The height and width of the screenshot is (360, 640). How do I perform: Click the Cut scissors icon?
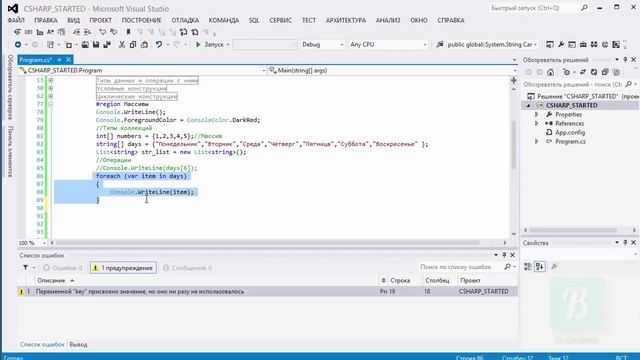click(x=122, y=44)
